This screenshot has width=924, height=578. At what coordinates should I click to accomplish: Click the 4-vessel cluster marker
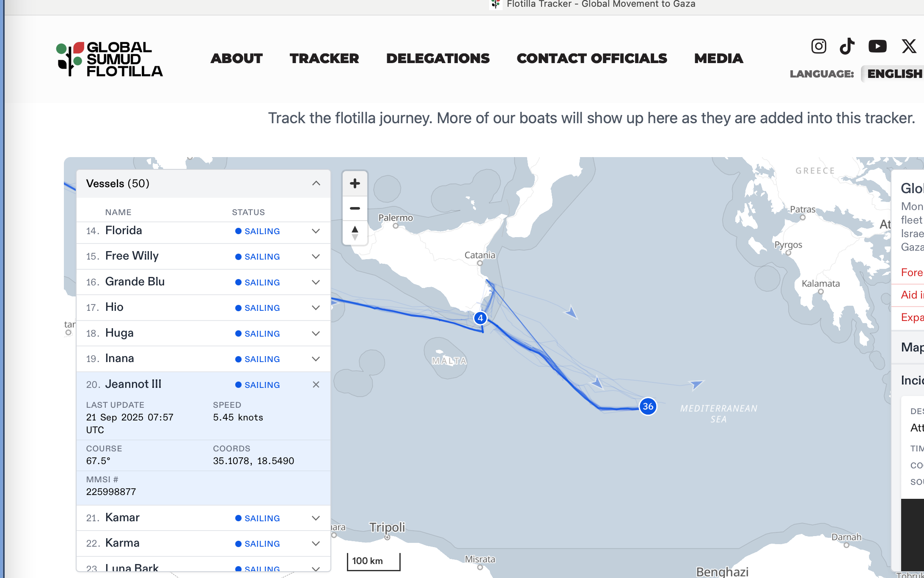tap(480, 318)
